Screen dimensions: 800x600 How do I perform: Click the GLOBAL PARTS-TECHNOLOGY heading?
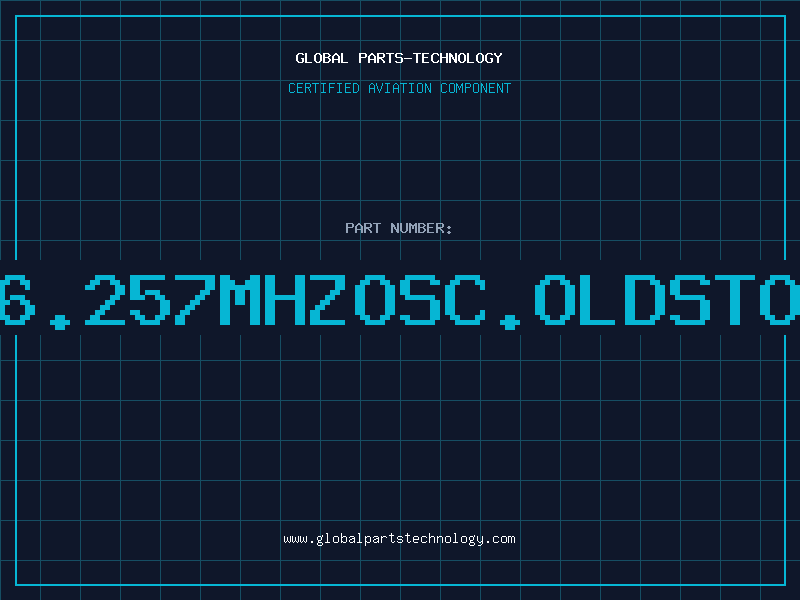pos(399,58)
